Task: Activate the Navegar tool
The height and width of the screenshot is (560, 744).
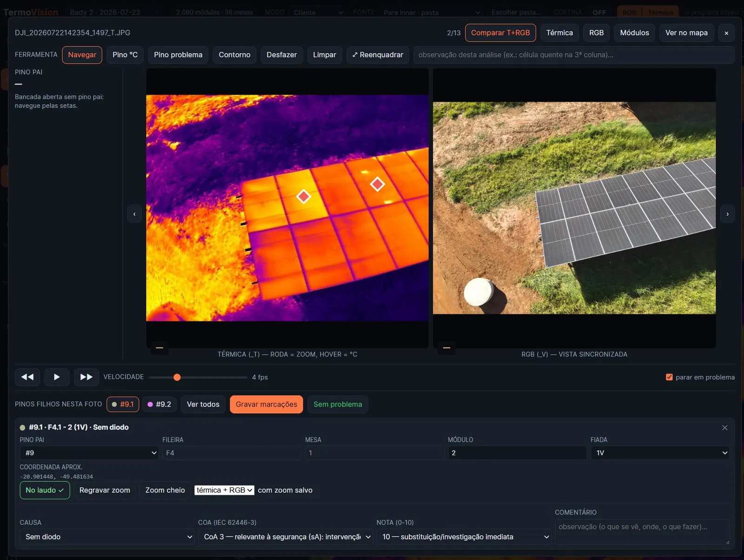Action: pos(82,55)
